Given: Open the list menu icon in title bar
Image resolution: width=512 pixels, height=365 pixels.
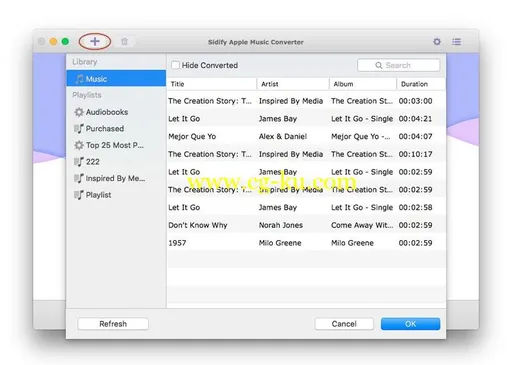Looking at the screenshot, I should tap(456, 42).
